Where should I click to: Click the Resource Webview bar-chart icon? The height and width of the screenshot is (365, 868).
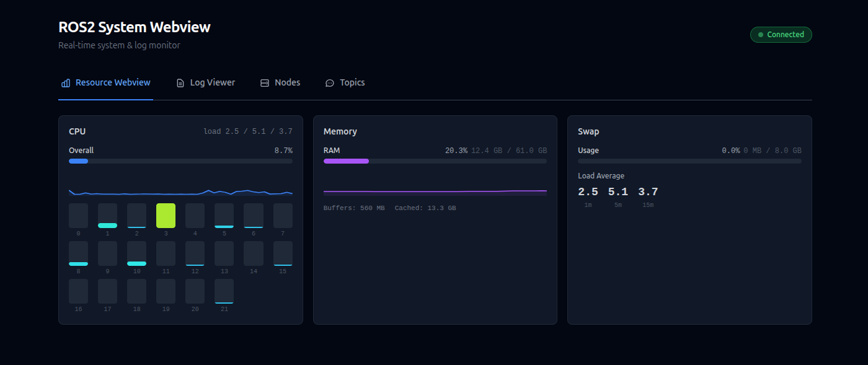(65, 82)
